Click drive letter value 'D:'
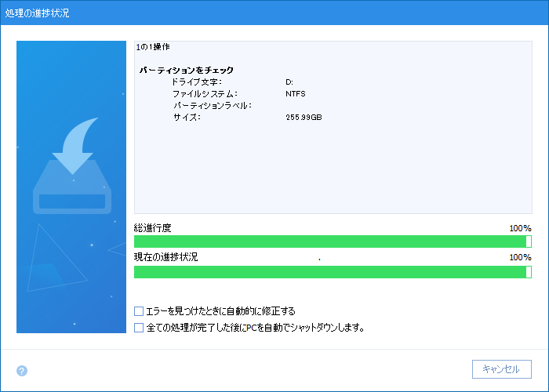Screen dimensions: 549x392 click(289, 82)
